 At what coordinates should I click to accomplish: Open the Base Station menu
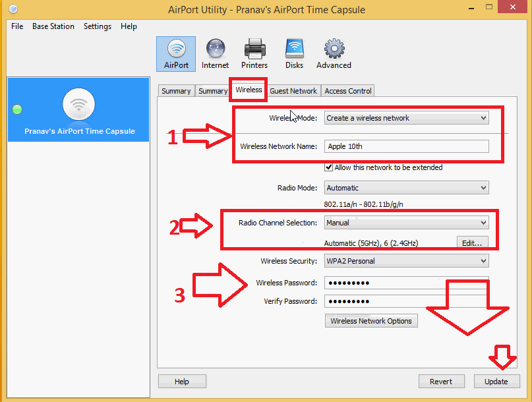(53, 26)
